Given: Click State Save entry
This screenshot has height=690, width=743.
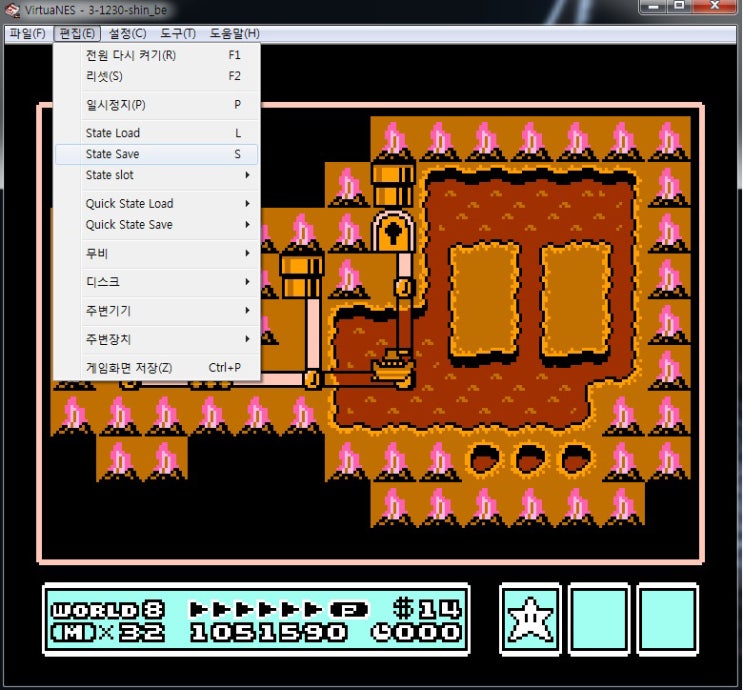Looking at the screenshot, I should click(x=157, y=154).
